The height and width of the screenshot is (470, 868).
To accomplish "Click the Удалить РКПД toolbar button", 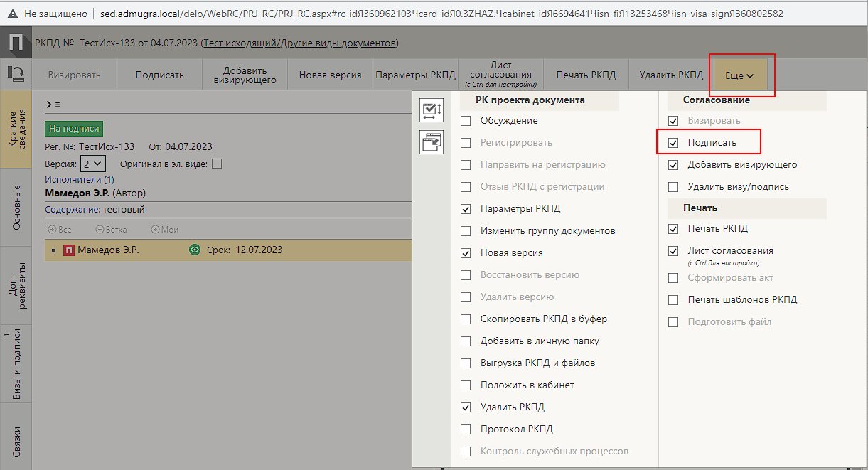I will 671,75.
